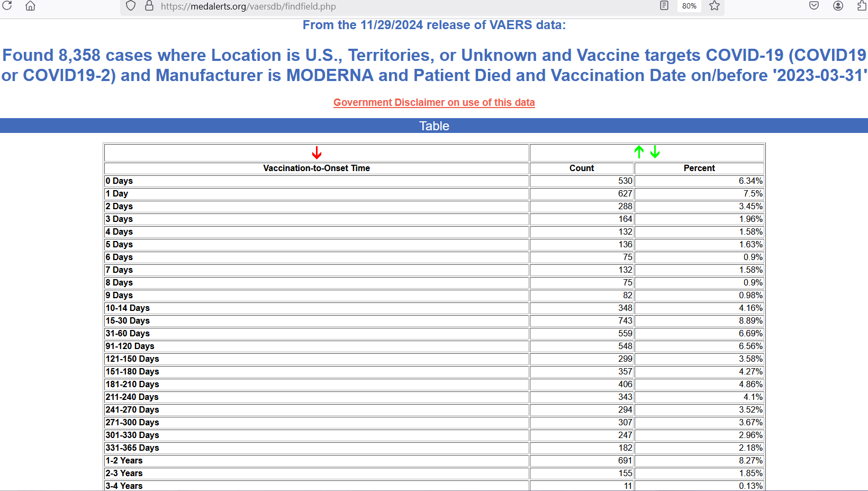
Task: Select the blue Table section heading bar
Action: (434, 126)
